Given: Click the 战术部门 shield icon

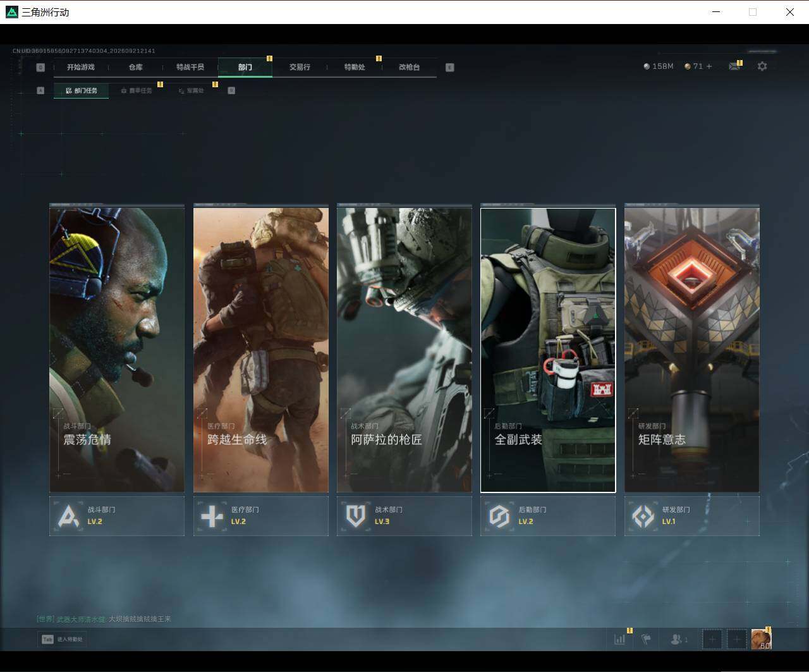Looking at the screenshot, I should point(355,516).
